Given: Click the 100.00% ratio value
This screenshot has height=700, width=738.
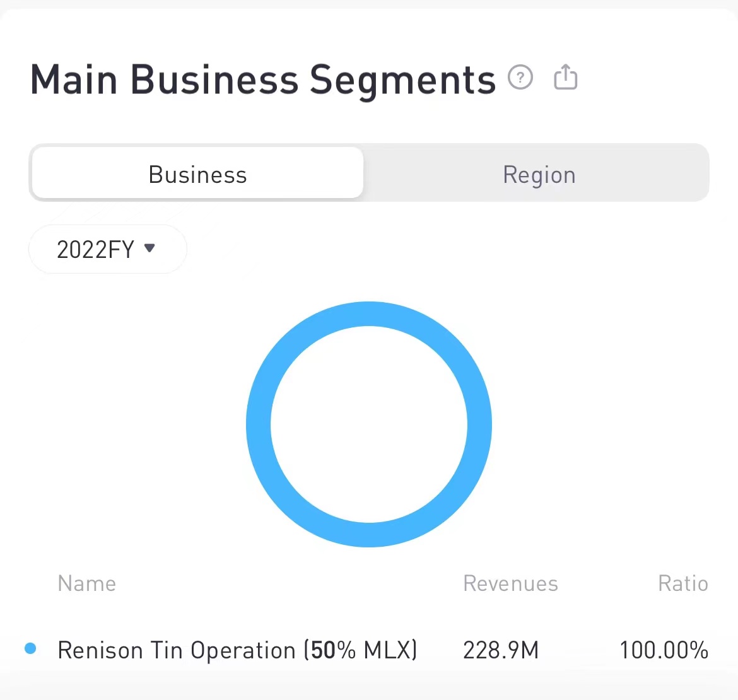Looking at the screenshot, I should pyautogui.click(x=664, y=650).
